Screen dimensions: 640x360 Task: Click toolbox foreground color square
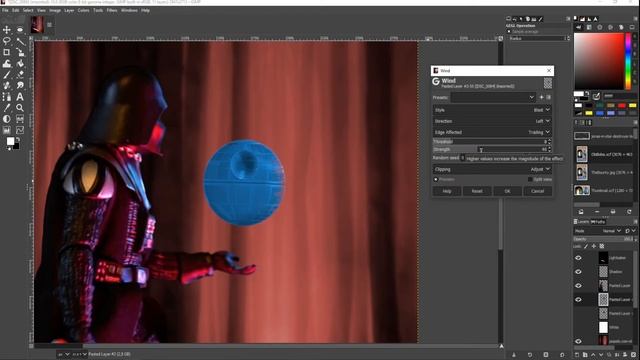(10, 141)
